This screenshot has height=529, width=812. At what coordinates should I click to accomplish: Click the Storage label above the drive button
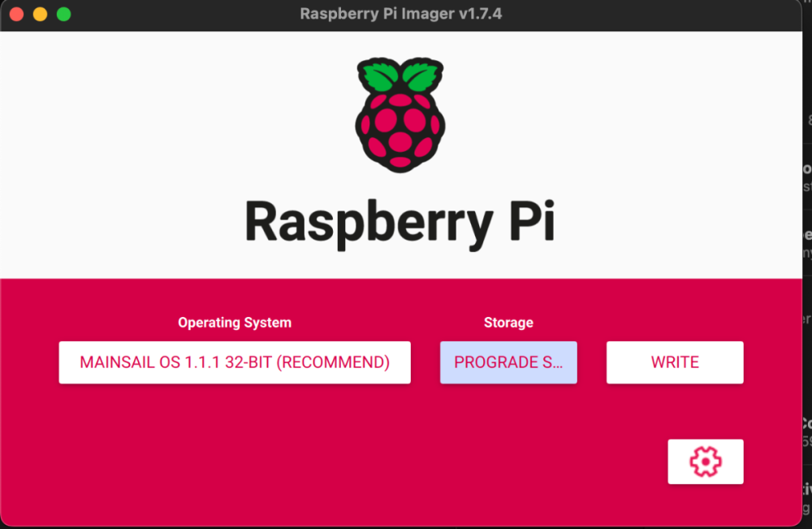tap(508, 323)
